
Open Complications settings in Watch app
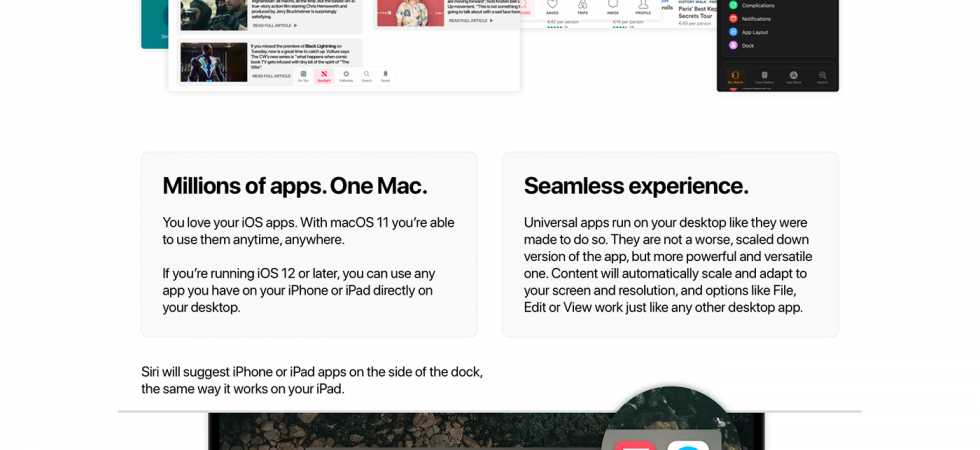point(780,5)
